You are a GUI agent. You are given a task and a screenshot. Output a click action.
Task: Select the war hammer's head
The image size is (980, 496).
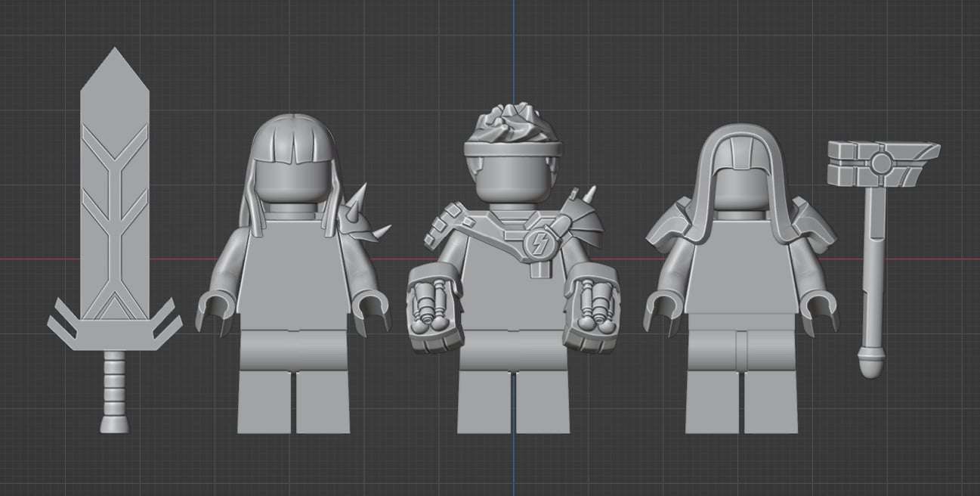coord(883,164)
